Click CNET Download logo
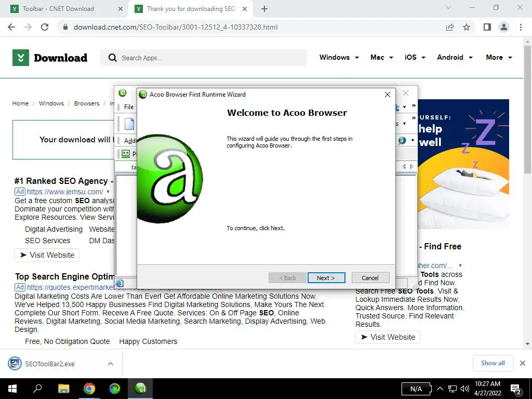This screenshot has width=532, height=399. coord(50,58)
